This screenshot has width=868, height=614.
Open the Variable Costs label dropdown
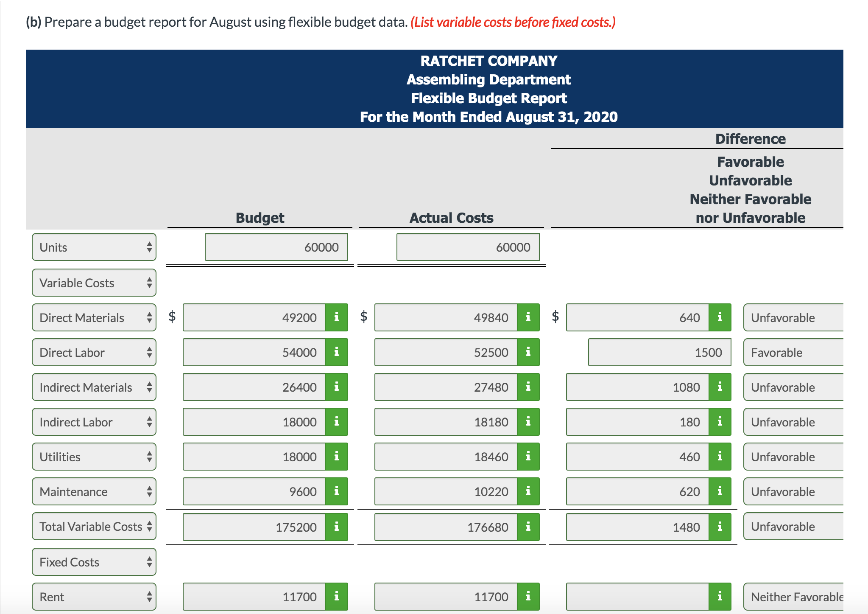tap(94, 283)
